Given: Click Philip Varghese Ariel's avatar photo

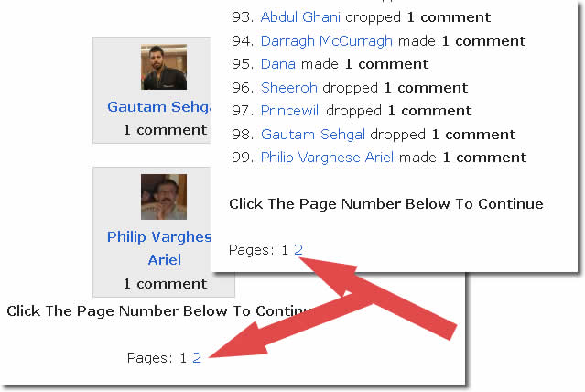Looking at the screenshot, I should pyautogui.click(x=164, y=197).
